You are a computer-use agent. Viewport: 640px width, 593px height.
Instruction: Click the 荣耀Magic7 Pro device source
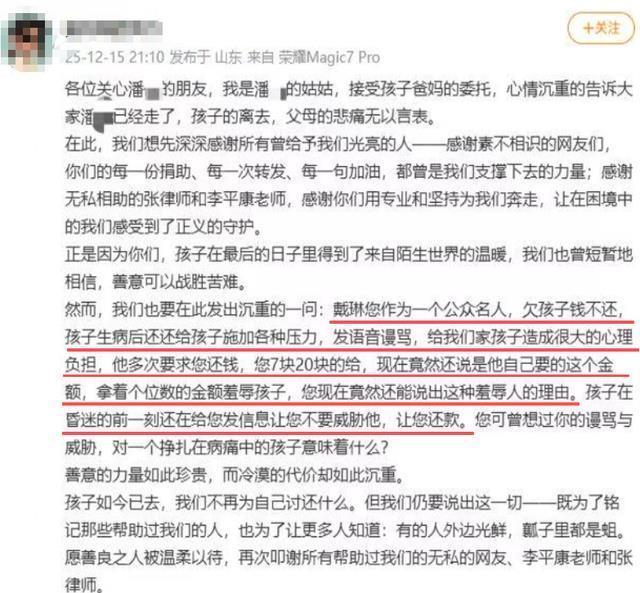(x=329, y=57)
